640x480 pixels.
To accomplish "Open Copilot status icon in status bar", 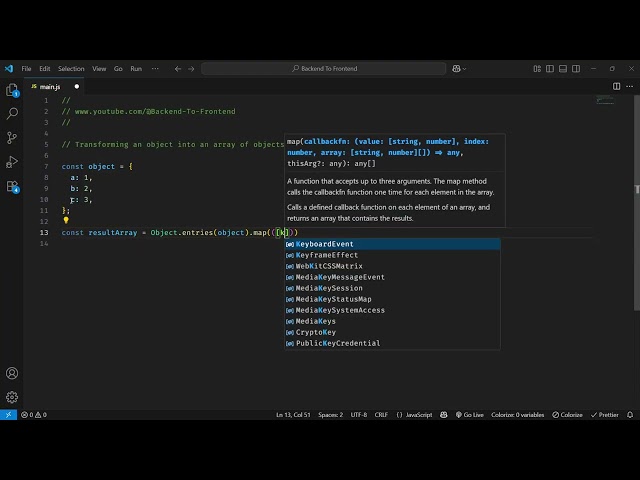I will point(444,415).
